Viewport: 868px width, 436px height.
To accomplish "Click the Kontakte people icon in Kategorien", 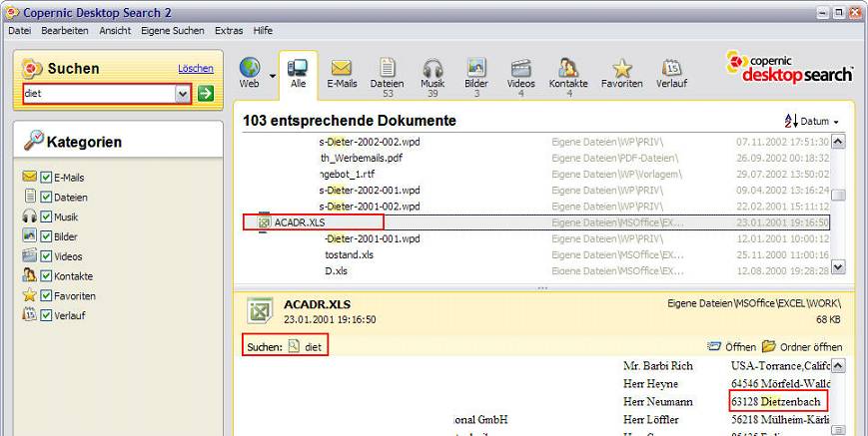I will pos(29,274).
